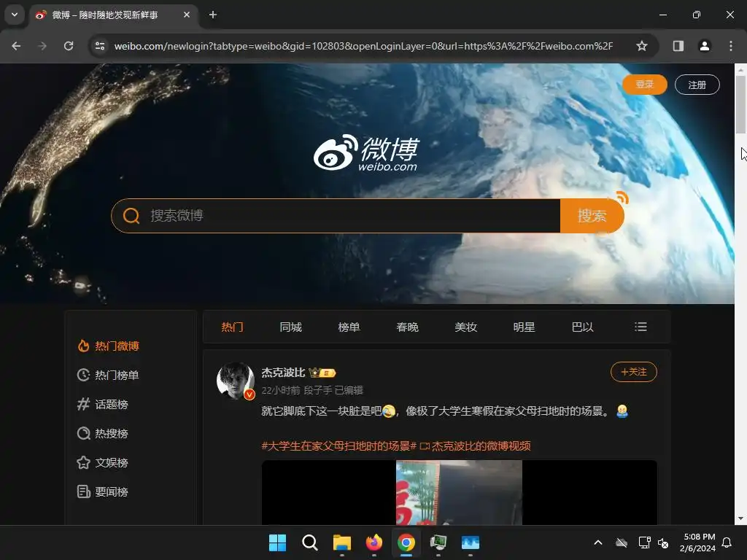Click the 注册 button
Viewport: 747px width, 560px height.
point(697,85)
